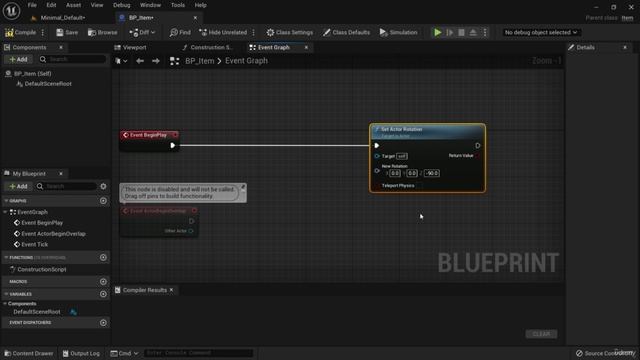This screenshot has height=360, width=640.
Task: Add a new component
Action: [x=18, y=60]
